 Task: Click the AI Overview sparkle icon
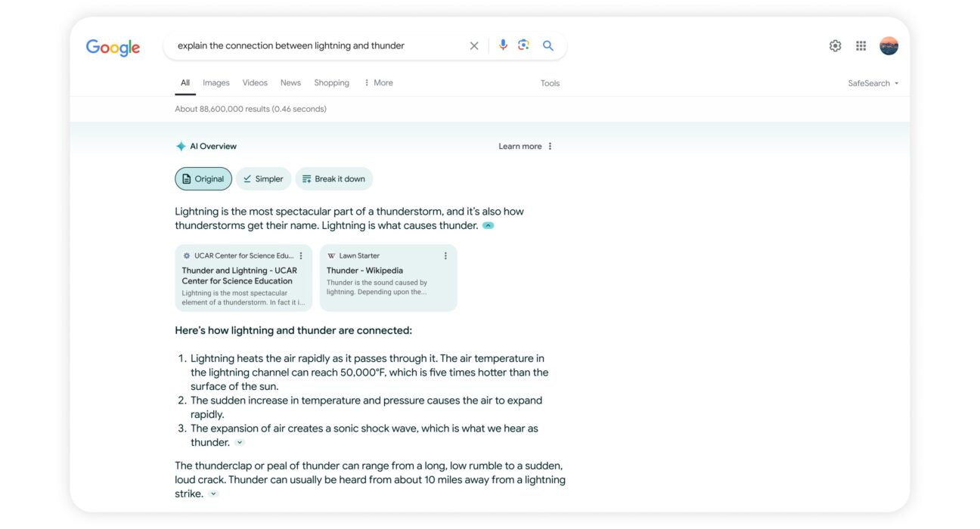tap(181, 147)
